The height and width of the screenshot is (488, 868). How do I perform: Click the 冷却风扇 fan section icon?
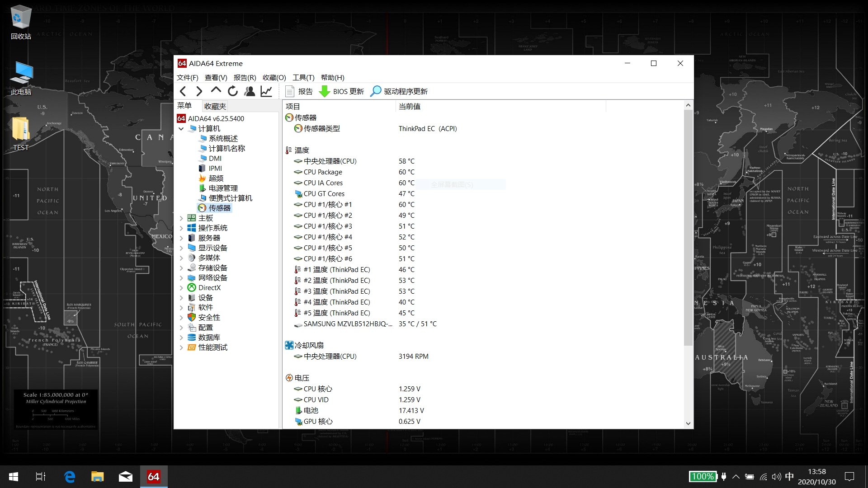289,346
